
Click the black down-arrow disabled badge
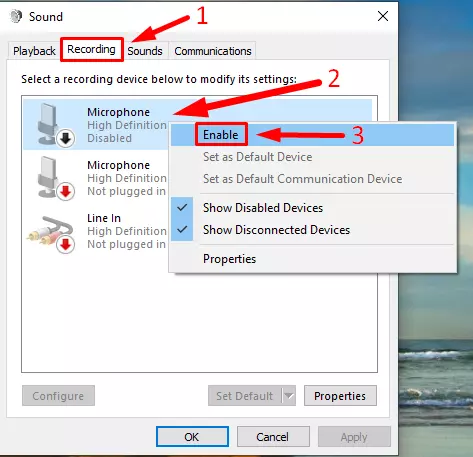click(65, 138)
